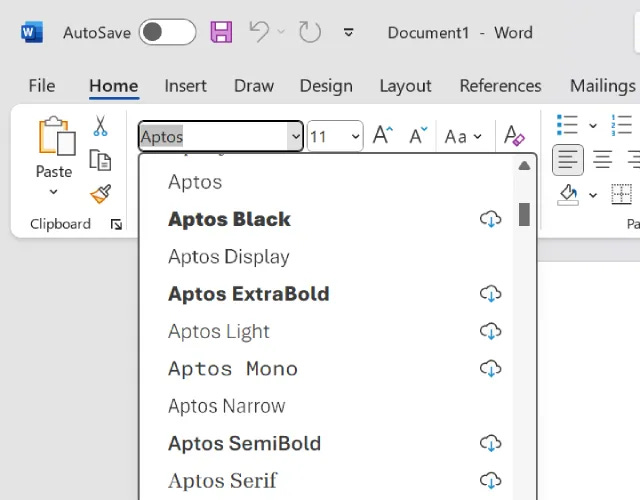Open the Shading color dropdown arrow
Screen dimensions: 640x500
tap(593, 195)
